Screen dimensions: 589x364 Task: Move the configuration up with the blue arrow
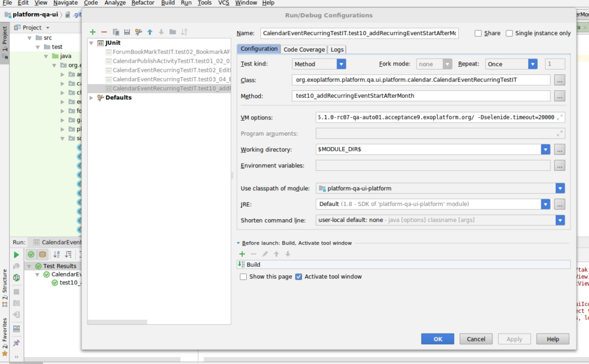150,32
